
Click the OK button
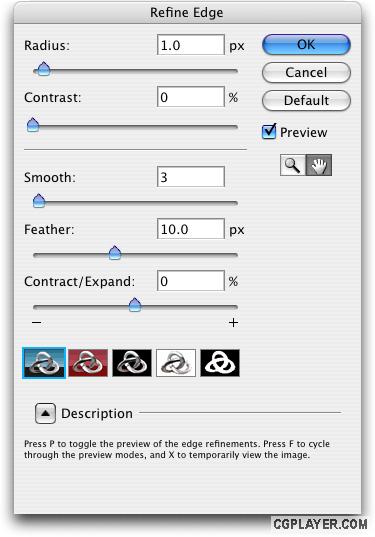pyautogui.click(x=306, y=45)
